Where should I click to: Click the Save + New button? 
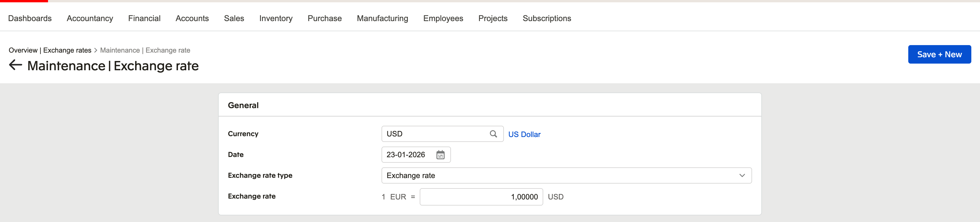point(939,54)
